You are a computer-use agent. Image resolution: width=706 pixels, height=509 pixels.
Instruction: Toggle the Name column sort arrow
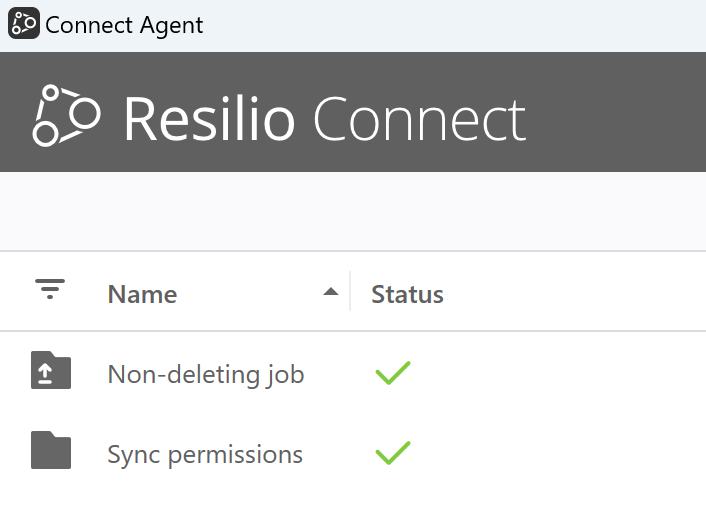pyautogui.click(x=330, y=292)
